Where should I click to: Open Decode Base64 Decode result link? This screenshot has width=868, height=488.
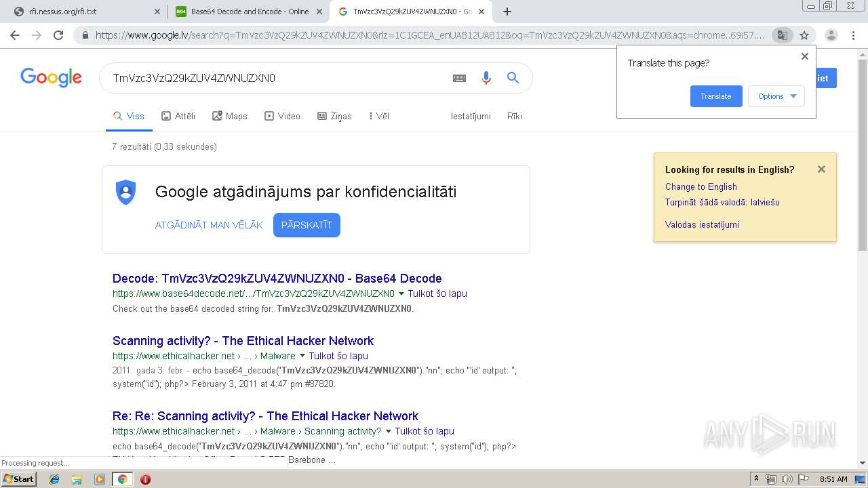click(x=277, y=278)
